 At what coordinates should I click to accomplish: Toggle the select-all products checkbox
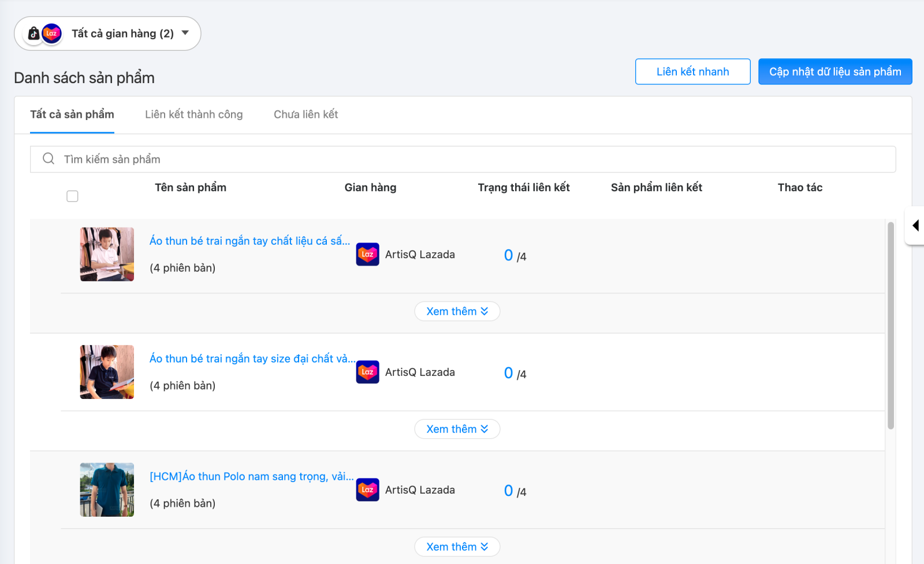72,196
